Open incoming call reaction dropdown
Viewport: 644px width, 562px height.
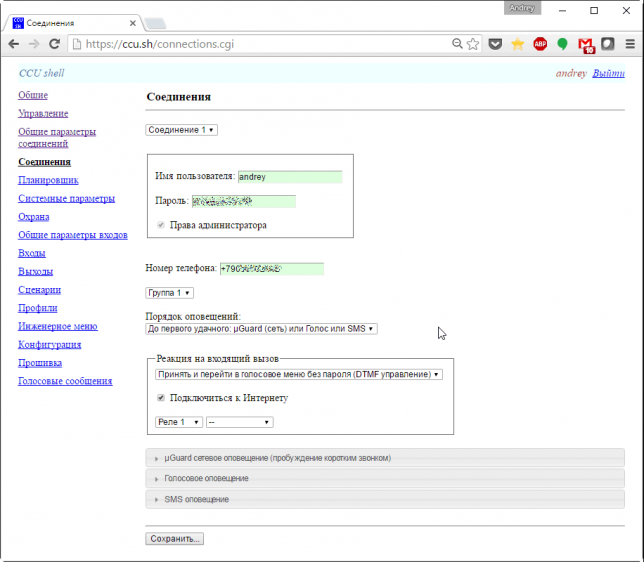click(x=299, y=374)
